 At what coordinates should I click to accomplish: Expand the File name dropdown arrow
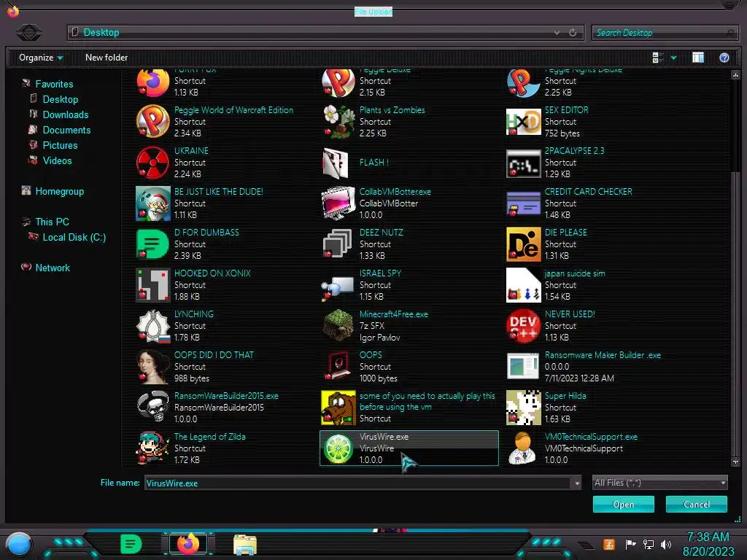pos(577,483)
